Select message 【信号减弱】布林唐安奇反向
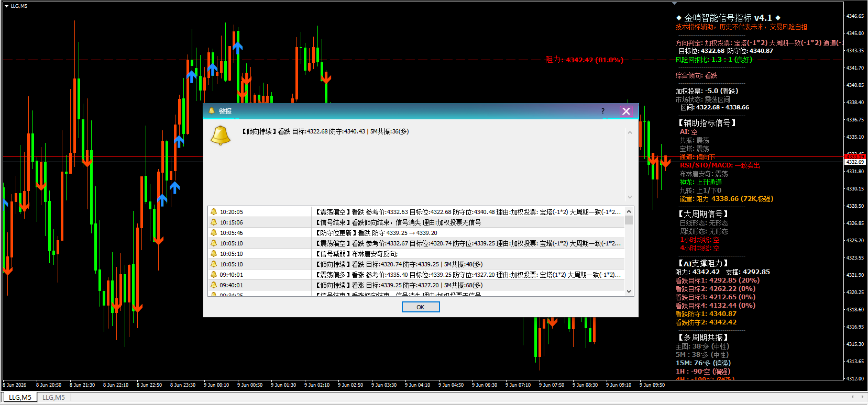This screenshot has height=405, width=868. pos(356,254)
